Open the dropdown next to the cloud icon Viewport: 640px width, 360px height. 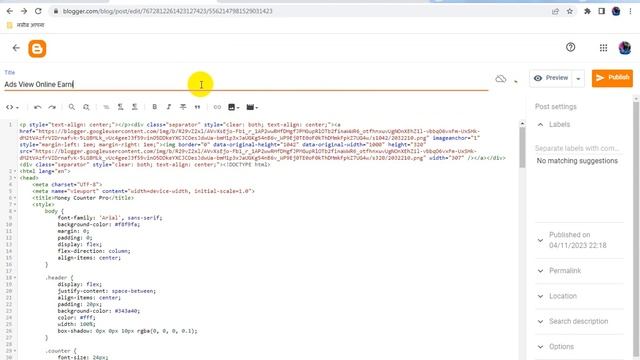[x=516, y=81]
